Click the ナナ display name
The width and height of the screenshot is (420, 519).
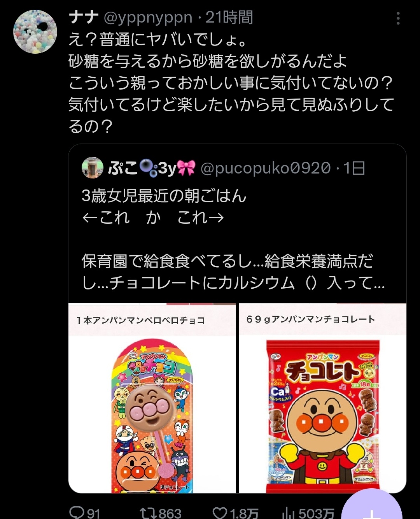pos(84,18)
